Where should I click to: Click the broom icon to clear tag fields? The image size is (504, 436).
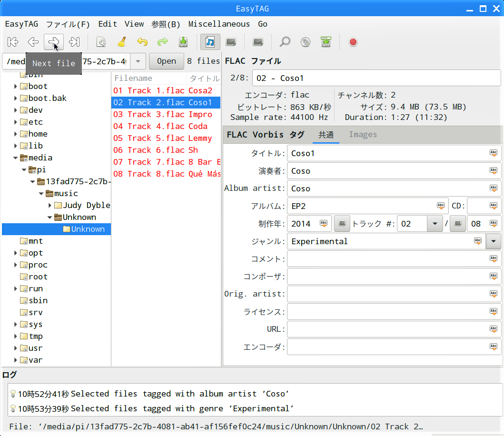pos(121,42)
